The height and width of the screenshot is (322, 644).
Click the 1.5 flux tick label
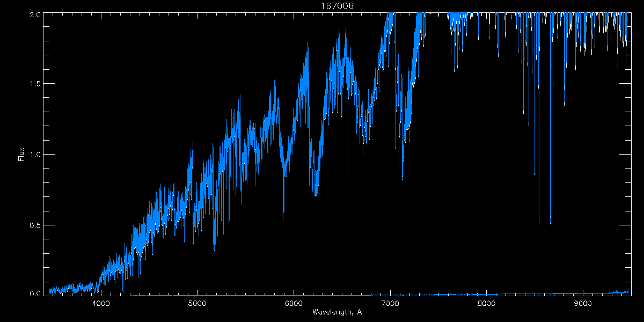point(35,84)
